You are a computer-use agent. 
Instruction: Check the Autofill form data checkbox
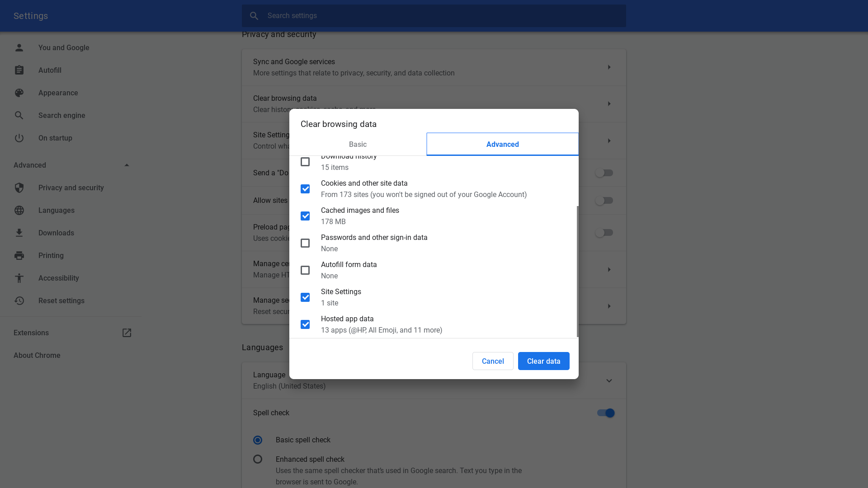pyautogui.click(x=305, y=270)
